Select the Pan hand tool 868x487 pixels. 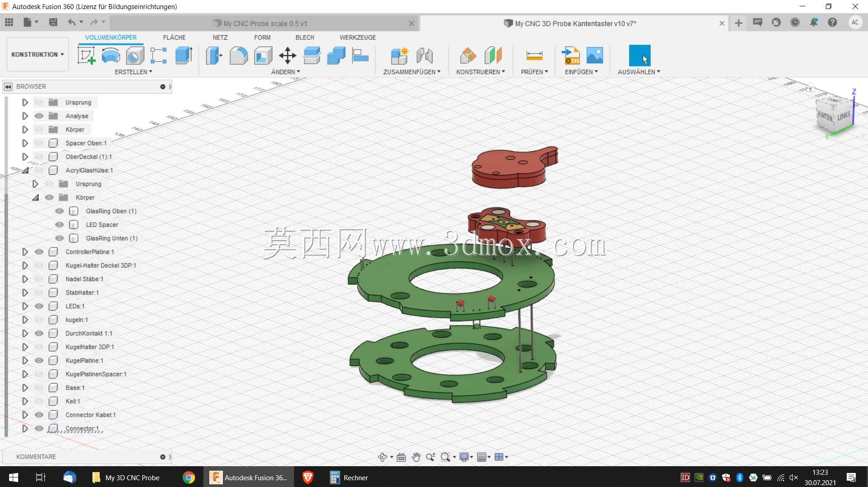[x=416, y=457]
